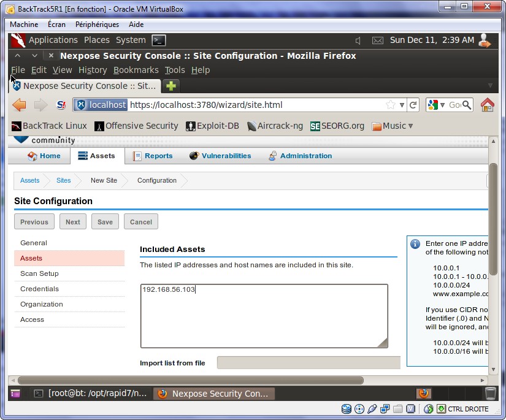The height and width of the screenshot is (420, 506).
Task: Click the VirtualBox shared folders icon
Action: point(398,409)
